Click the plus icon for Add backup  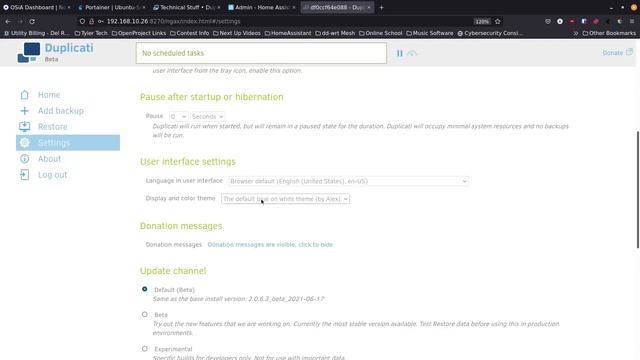(24, 111)
